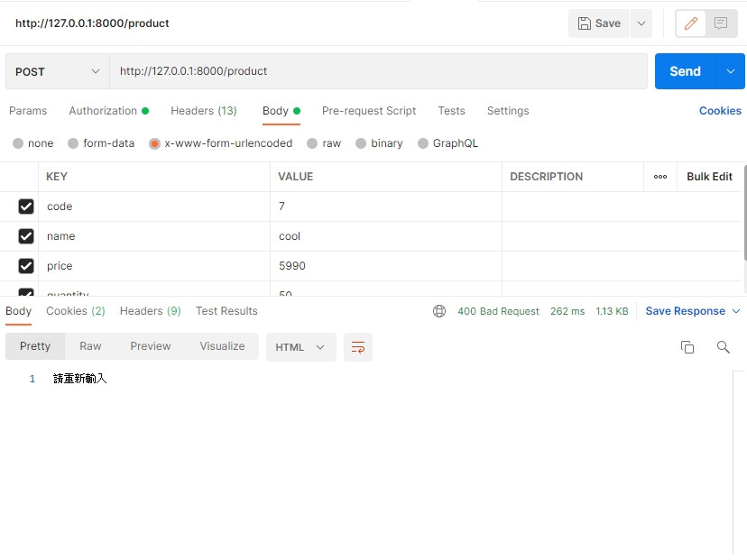Image resolution: width=747 pixels, height=560 pixels.
Task: Switch to Visualize response view
Action: pyautogui.click(x=222, y=346)
